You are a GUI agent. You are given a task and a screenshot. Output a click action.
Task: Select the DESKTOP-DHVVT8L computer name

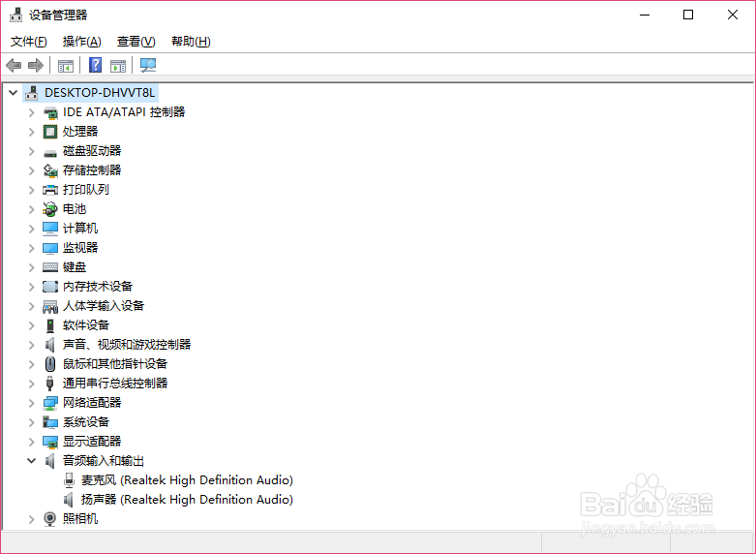pos(100,93)
